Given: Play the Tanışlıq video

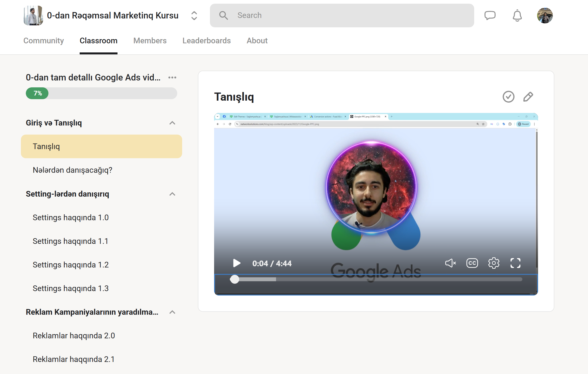Looking at the screenshot, I should (236, 263).
